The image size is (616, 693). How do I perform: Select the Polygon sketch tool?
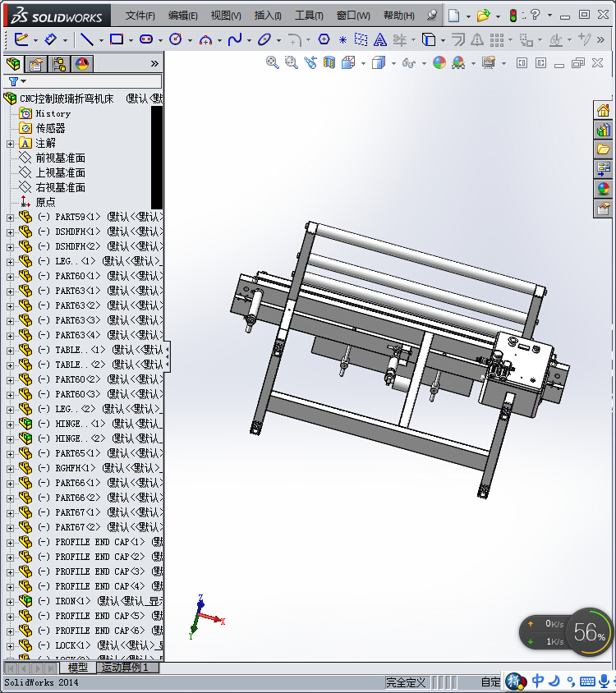324,39
